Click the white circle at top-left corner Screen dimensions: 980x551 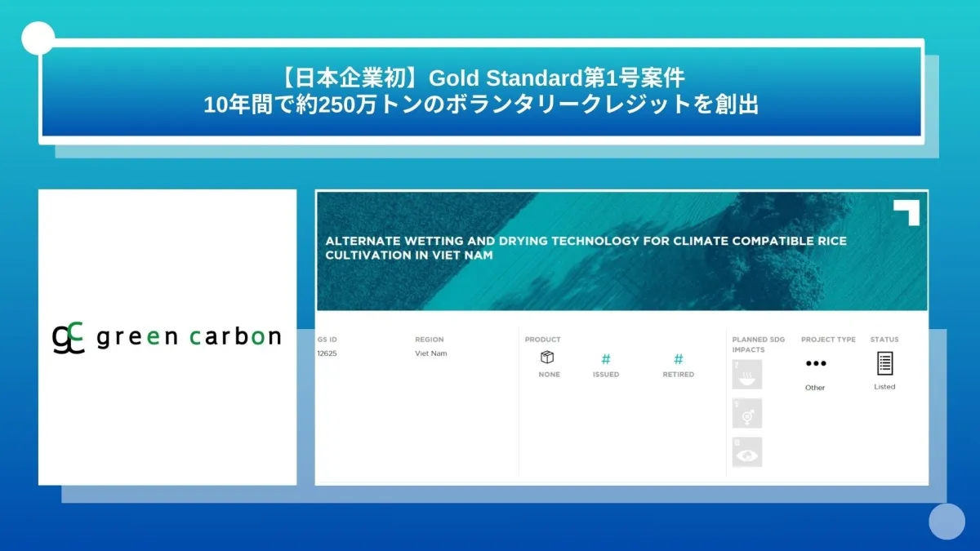[38, 38]
